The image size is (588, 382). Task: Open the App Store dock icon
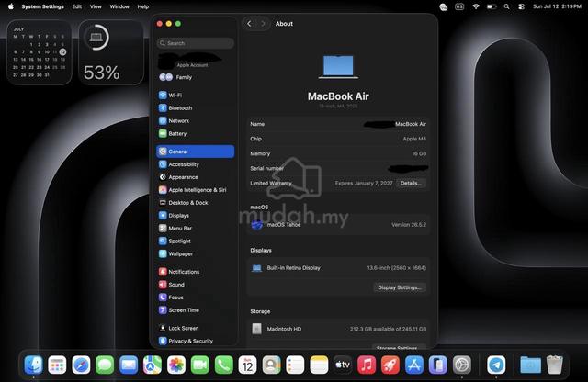pos(414,365)
